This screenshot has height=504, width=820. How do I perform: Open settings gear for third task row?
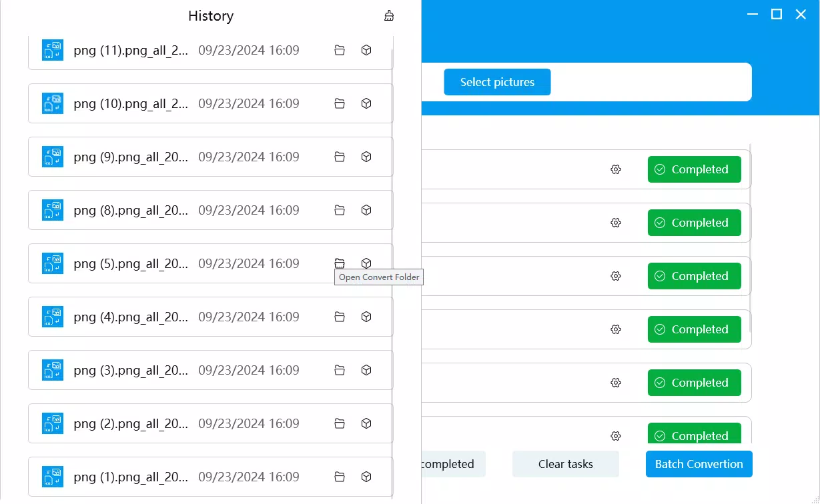pos(616,276)
